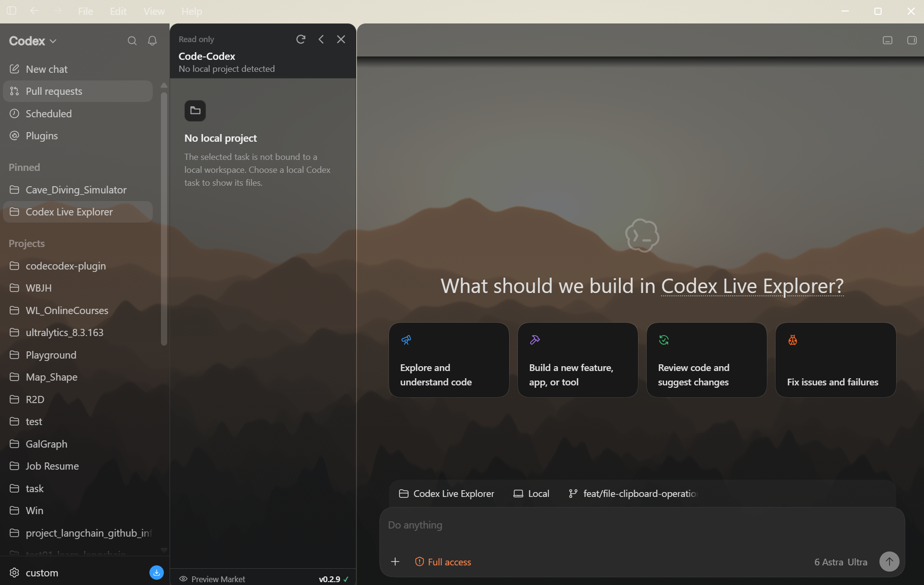The height and width of the screenshot is (585, 924).
Task: Toggle the left sidebar panel icon
Action: [11, 11]
